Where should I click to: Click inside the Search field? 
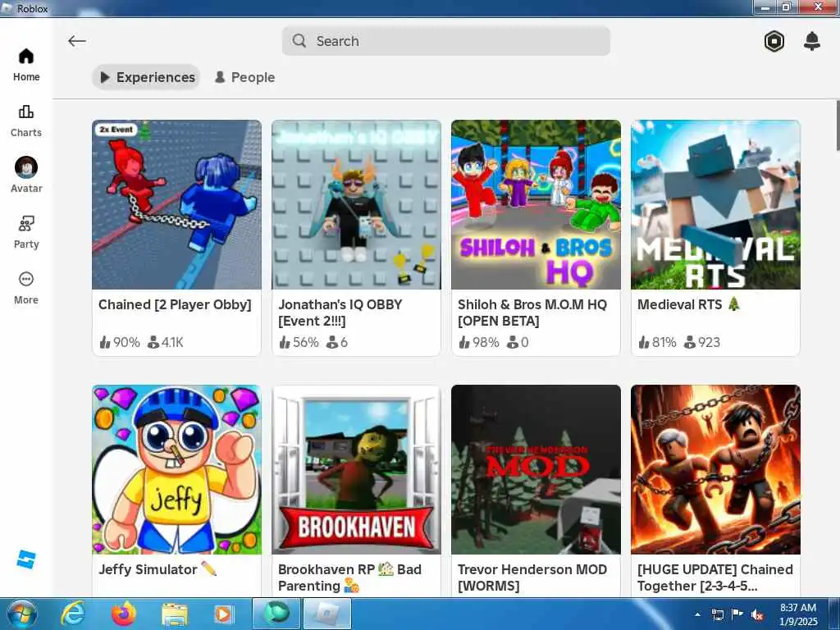(x=445, y=41)
